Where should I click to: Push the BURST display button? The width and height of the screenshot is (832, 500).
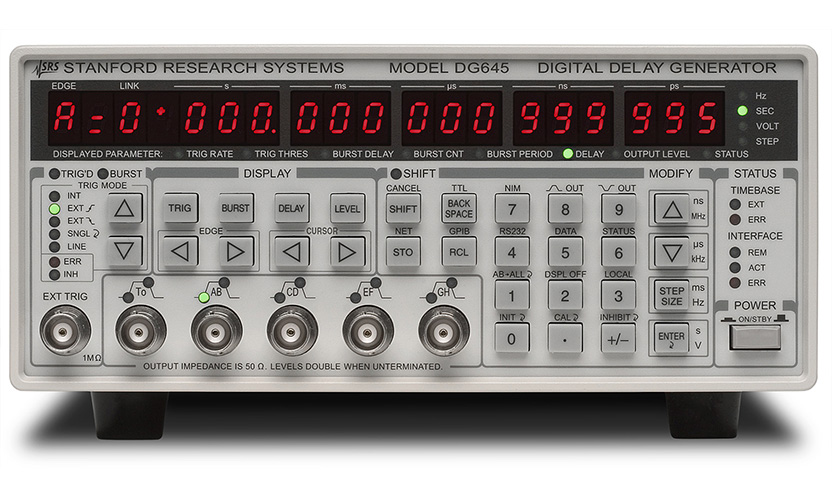[236, 208]
